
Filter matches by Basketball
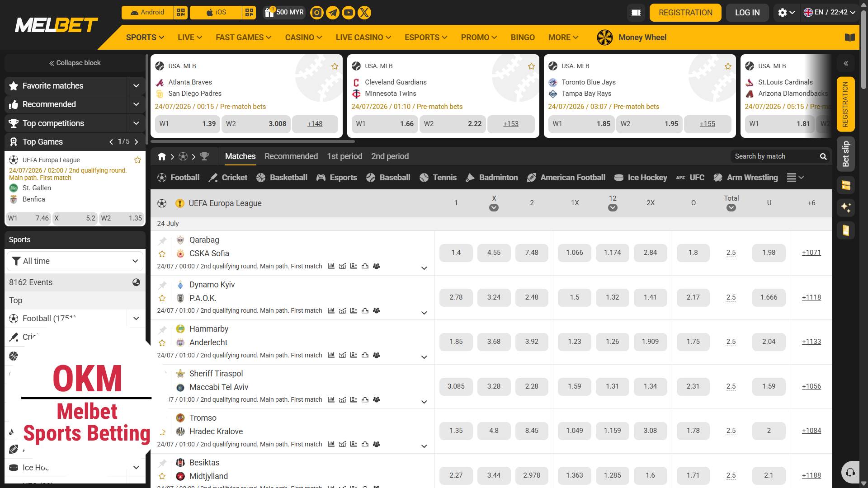point(282,178)
